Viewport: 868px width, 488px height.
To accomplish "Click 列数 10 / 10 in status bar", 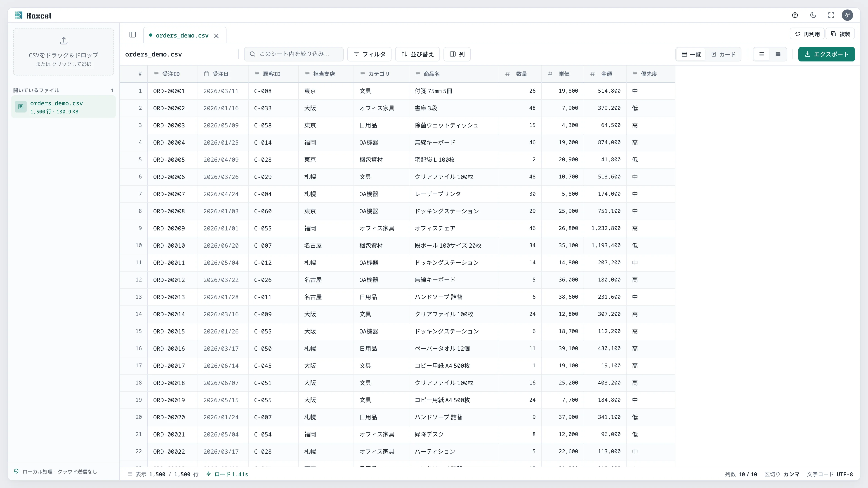I will (741, 474).
